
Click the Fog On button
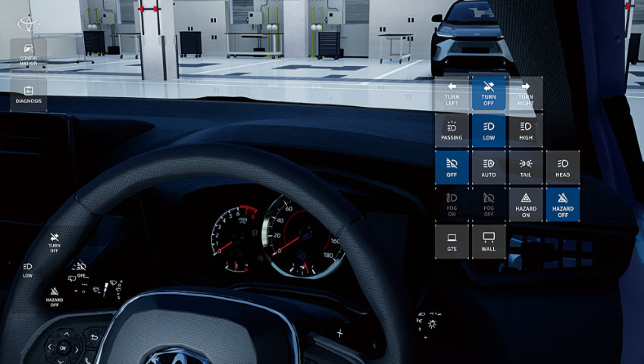click(452, 205)
